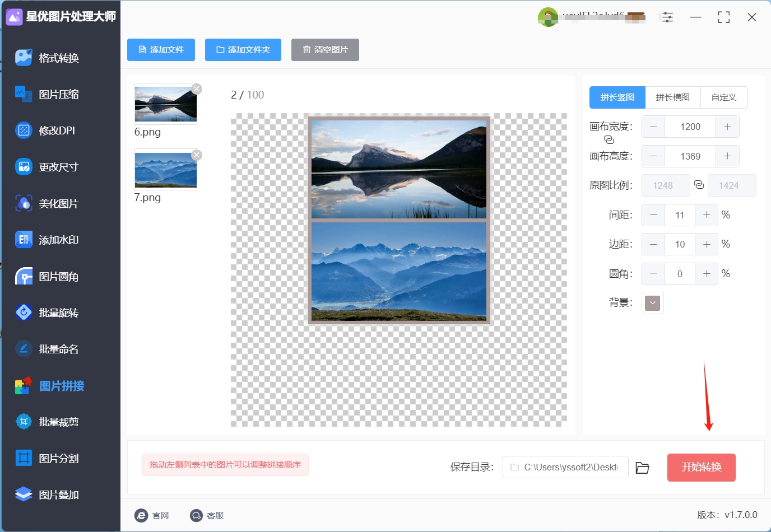The width and height of the screenshot is (771, 532).
Task: Increase the 间距 spacing value
Action: [707, 215]
